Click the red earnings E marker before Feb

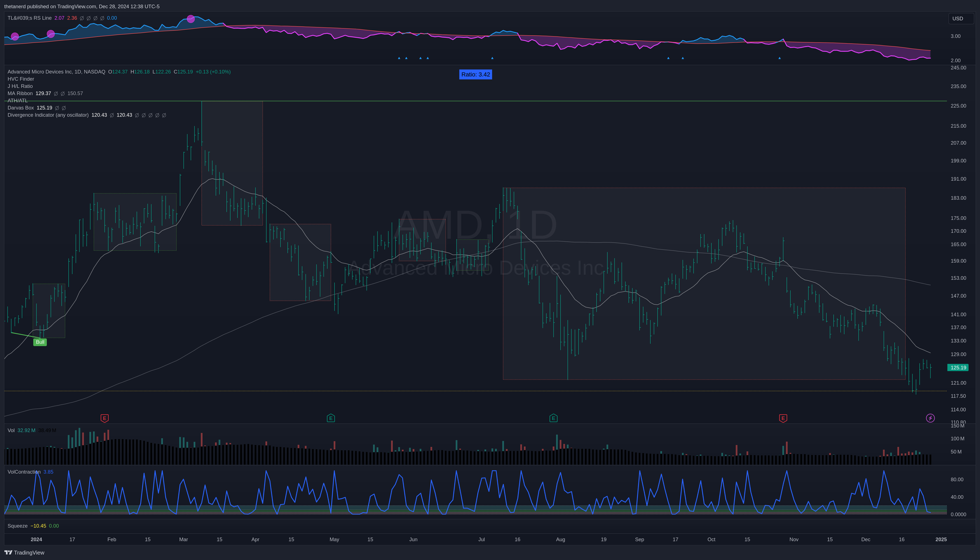coord(104,418)
